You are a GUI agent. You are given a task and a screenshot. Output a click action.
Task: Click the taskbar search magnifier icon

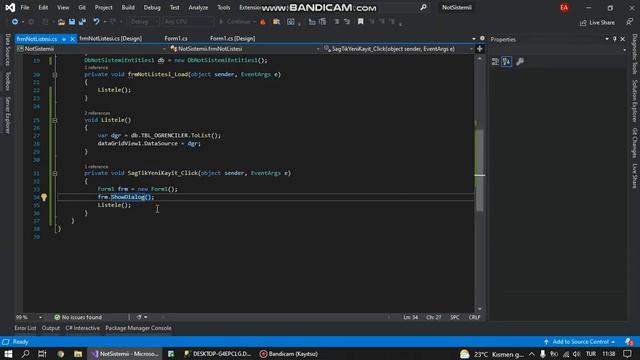(x=25, y=354)
